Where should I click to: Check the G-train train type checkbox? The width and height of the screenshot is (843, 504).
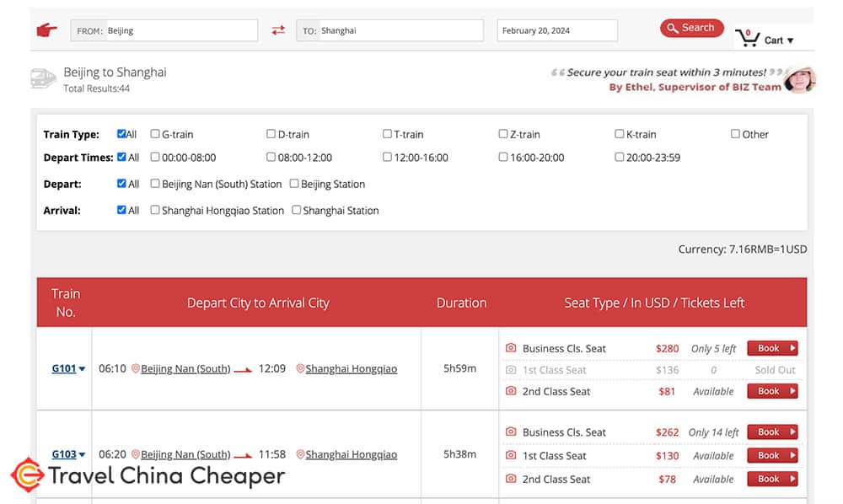click(x=154, y=133)
